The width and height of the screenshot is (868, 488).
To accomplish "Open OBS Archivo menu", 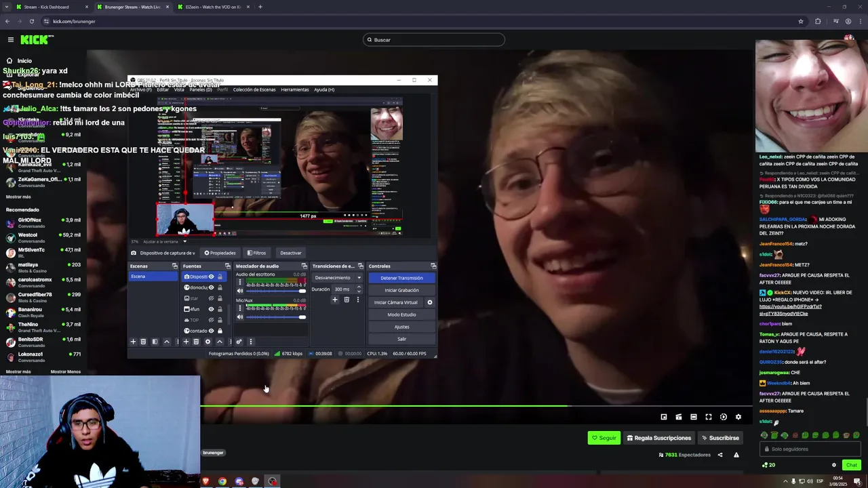I will click(141, 89).
